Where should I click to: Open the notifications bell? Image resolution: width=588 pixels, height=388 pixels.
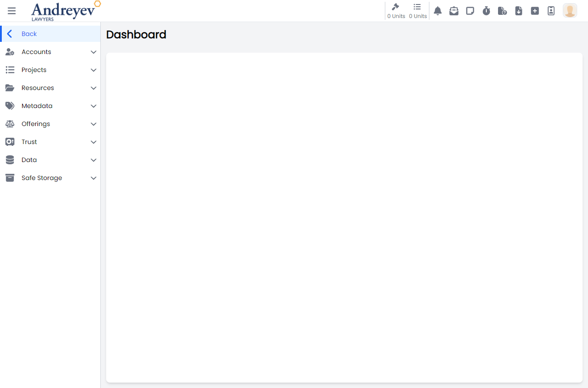coord(438,11)
